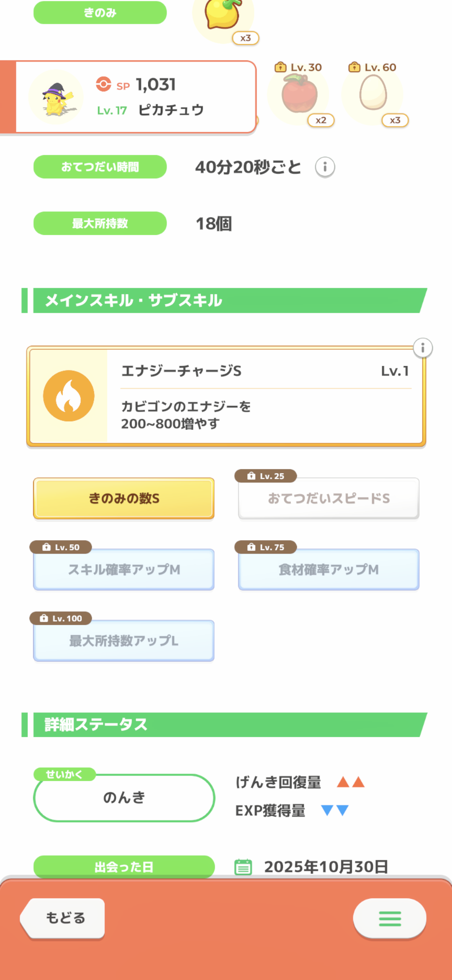Tap the のんき nature box
452x980 pixels.
point(124,797)
